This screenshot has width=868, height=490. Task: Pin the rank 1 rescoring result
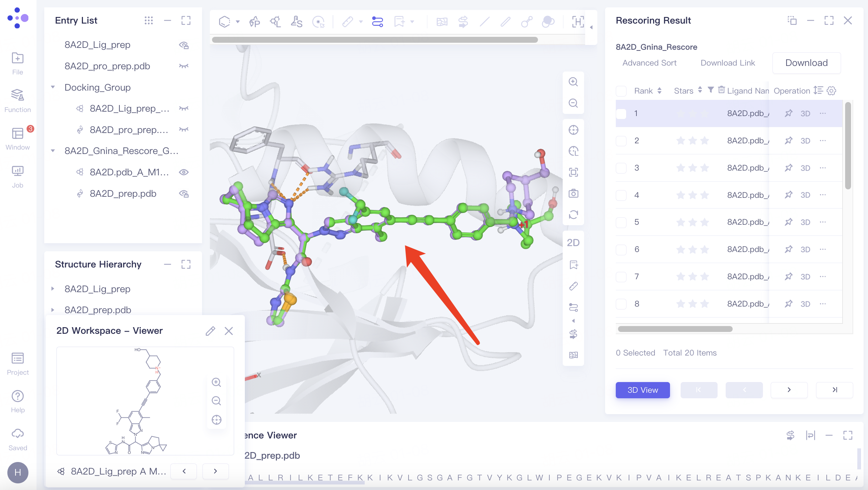point(789,113)
